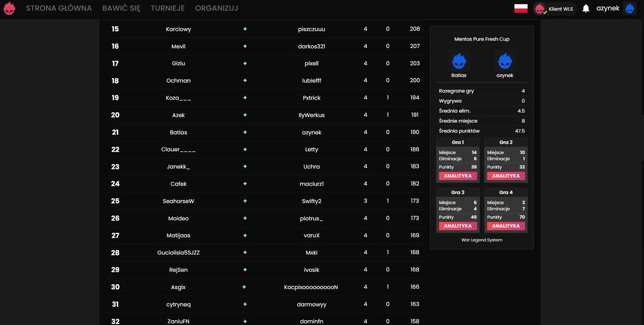This screenshot has width=644, height=325.
Task: Click the plus icon in Karciowy row
Action: coord(245,29)
